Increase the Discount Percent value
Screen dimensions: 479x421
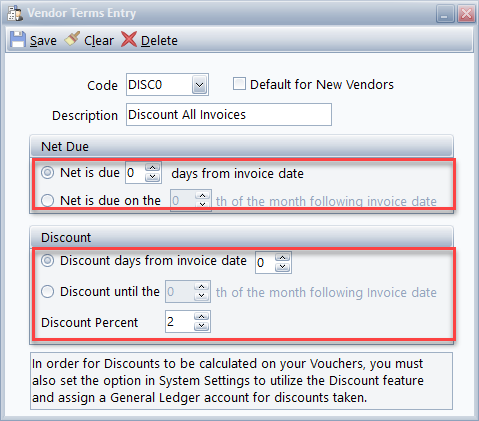[201, 317]
